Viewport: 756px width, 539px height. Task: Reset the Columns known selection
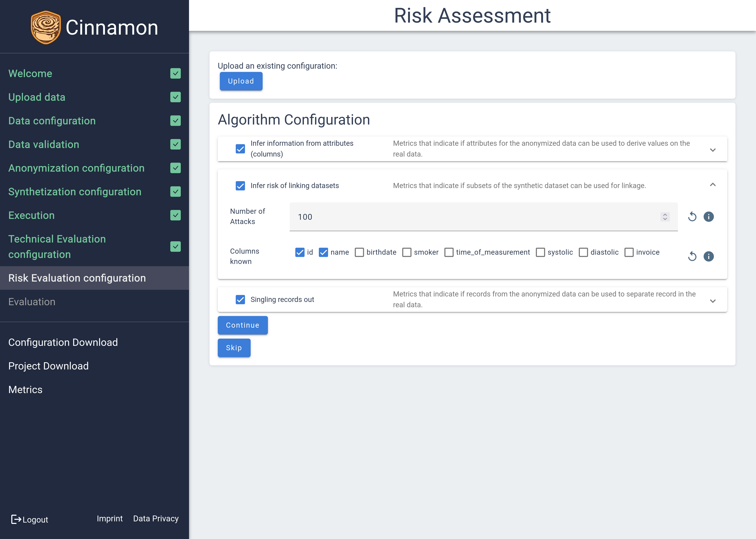[692, 256]
